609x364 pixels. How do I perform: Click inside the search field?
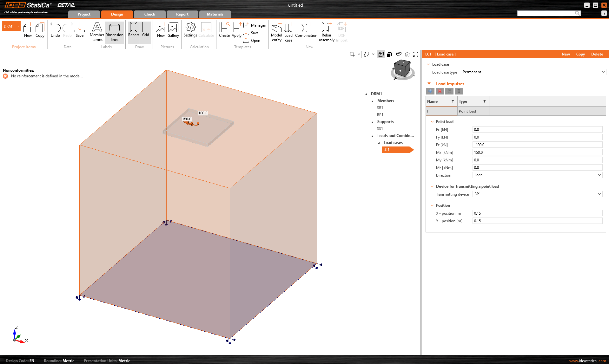point(546,13)
